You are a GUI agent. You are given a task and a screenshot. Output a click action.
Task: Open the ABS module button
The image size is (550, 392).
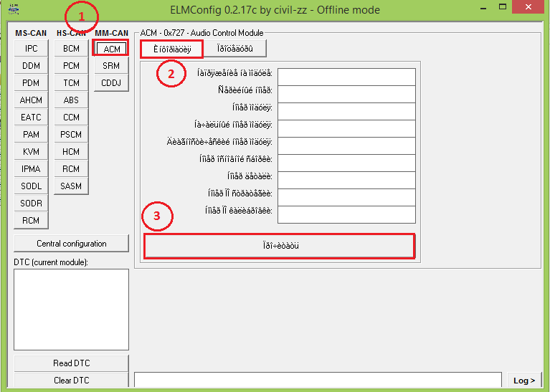[71, 100]
